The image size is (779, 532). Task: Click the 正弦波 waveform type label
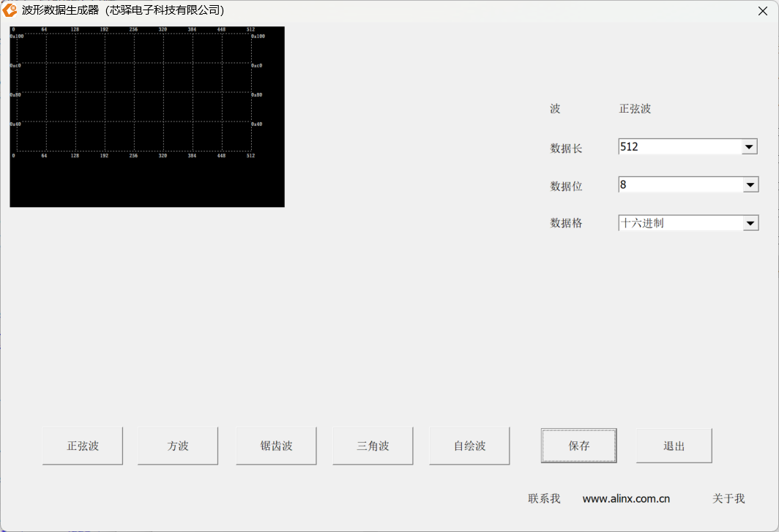pos(635,109)
